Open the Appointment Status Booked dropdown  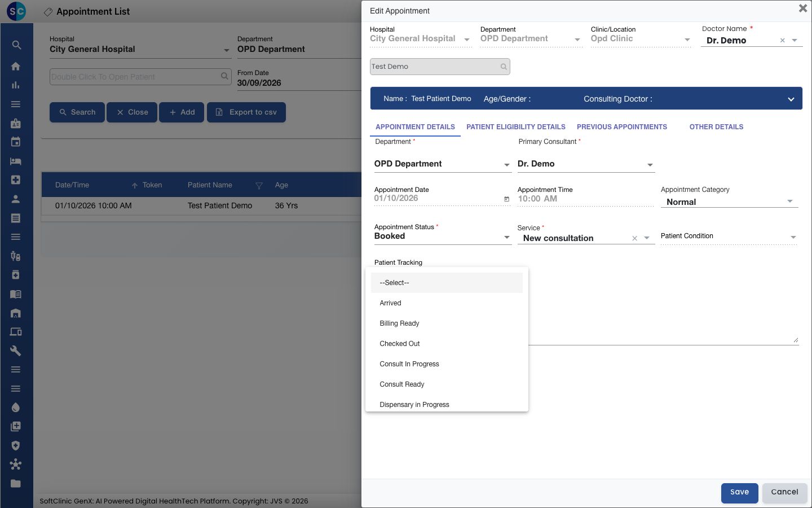click(x=442, y=237)
